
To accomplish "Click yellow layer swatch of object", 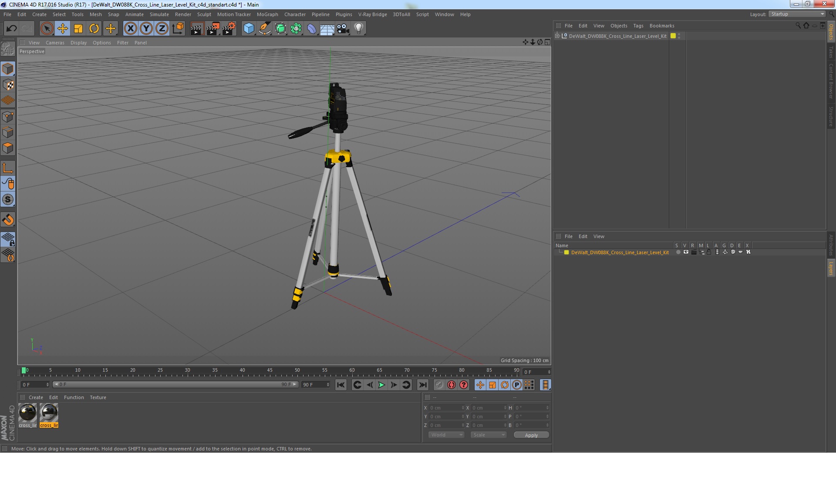I will point(673,36).
